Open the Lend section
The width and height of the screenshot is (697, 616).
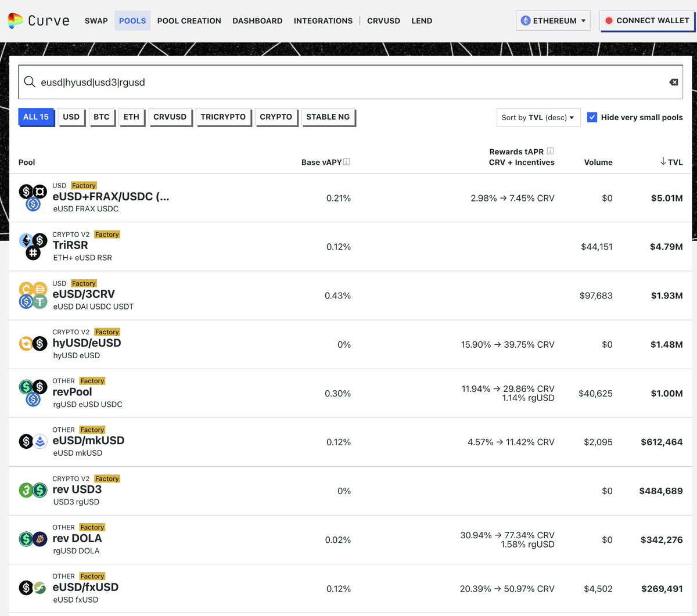422,20
